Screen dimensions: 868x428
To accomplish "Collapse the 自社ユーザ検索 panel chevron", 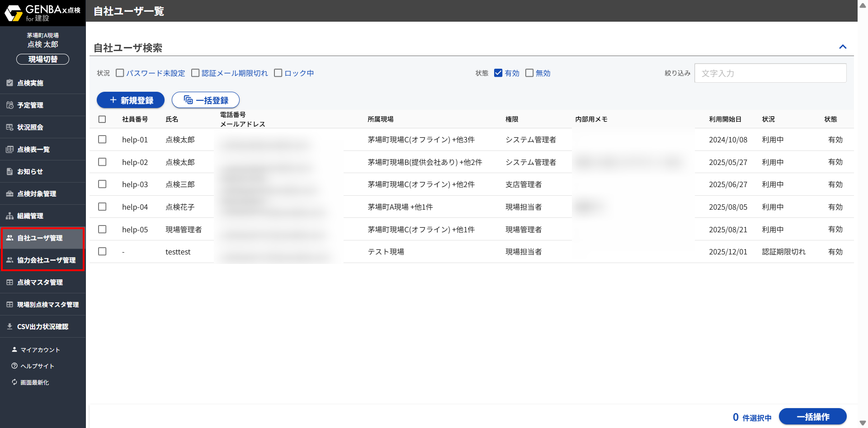I will (842, 47).
